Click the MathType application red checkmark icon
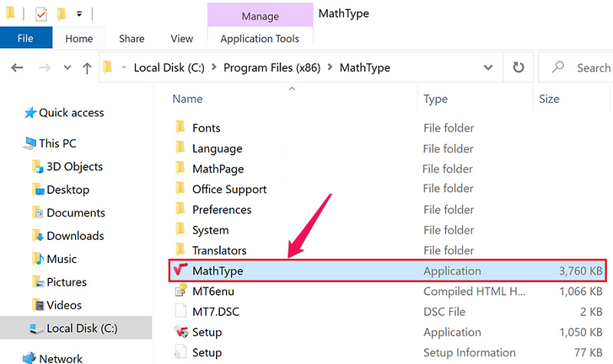 click(180, 270)
